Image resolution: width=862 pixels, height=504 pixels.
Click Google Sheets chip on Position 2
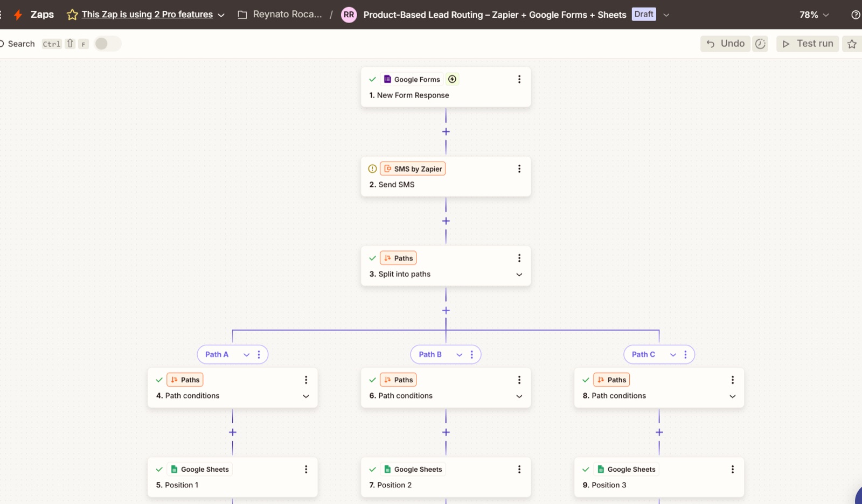[x=413, y=469]
